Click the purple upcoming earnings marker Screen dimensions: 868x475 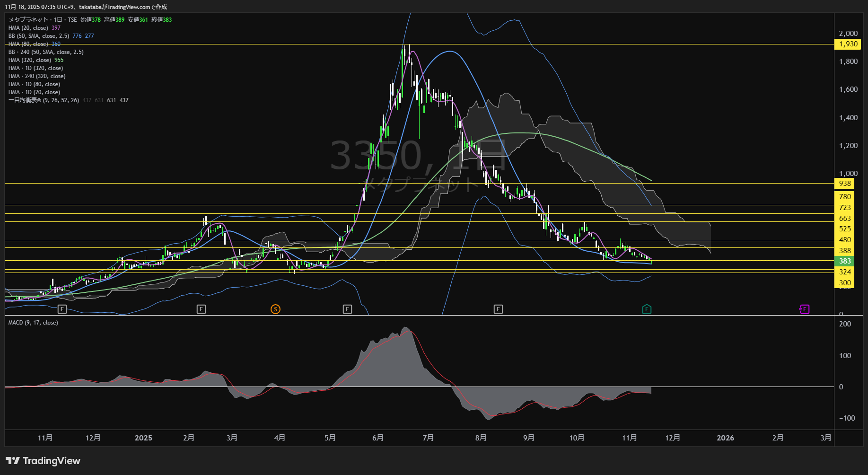pos(804,309)
